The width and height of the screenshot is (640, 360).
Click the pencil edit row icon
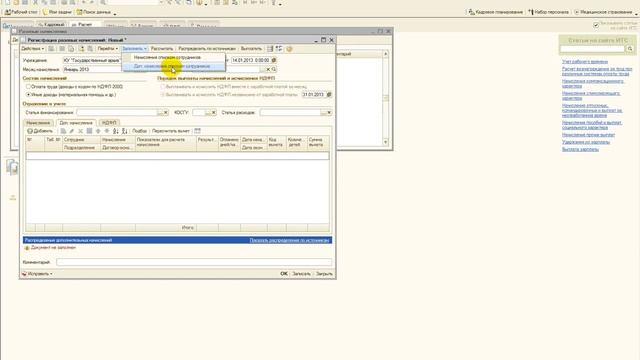72,131
